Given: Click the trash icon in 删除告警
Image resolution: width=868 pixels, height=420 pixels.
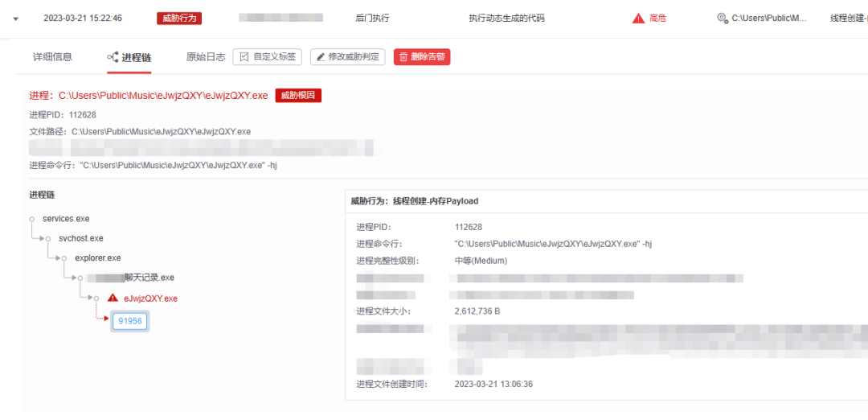Looking at the screenshot, I should (x=403, y=57).
